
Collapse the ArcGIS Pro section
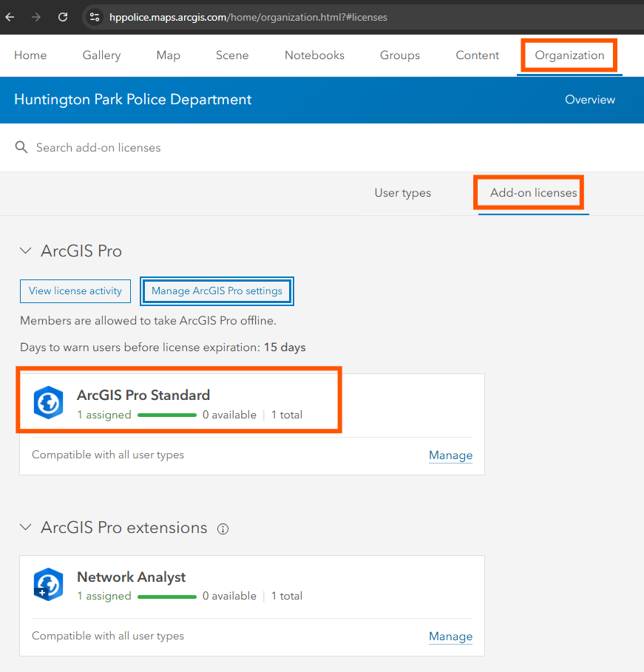(x=26, y=251)
